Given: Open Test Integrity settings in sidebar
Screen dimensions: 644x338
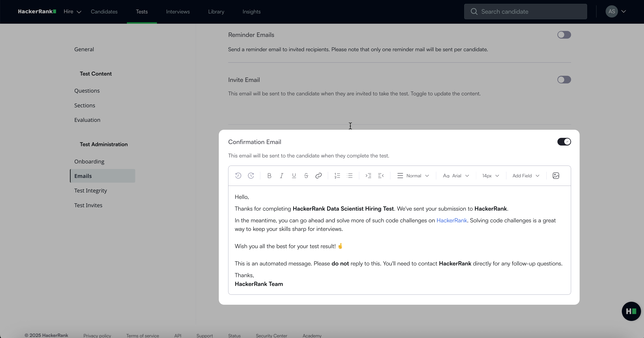Looking at the screenshot, I should (x=90, y=191).
